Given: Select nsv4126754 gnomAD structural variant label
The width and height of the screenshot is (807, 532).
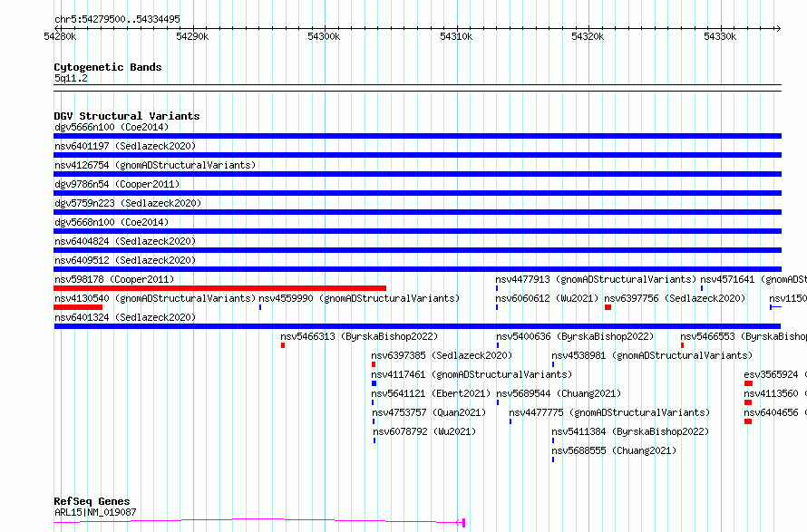Looking at the screenshot, I should pos(155,165).
